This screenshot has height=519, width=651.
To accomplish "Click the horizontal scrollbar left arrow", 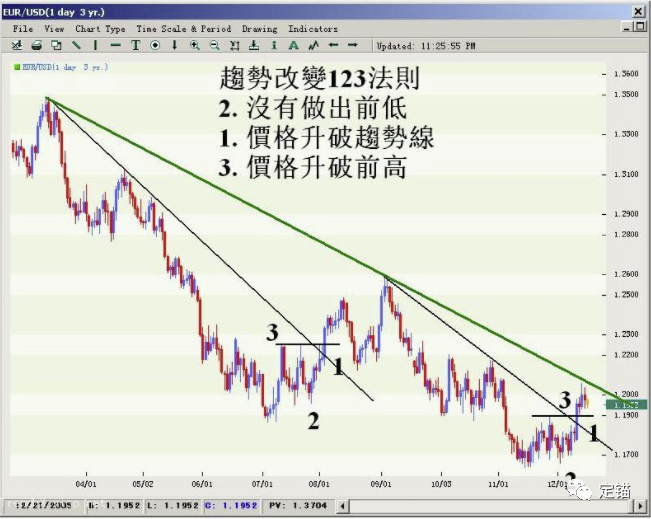I will 343,506.
